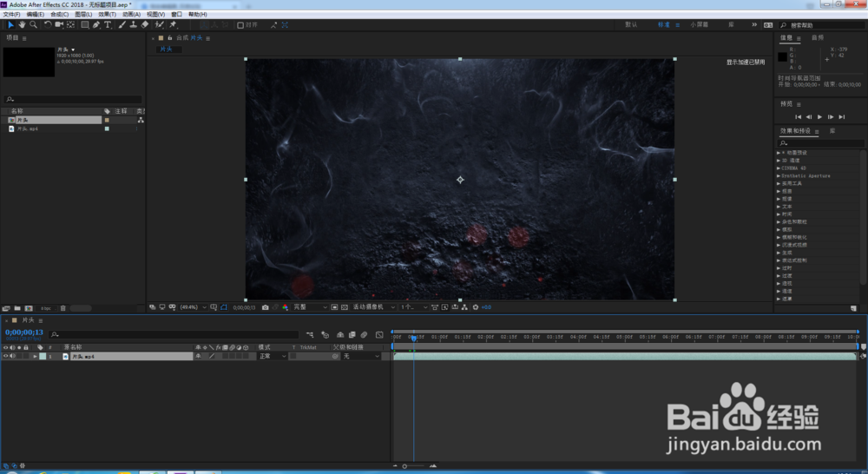Image resolution: width=868 pixels, height=474 pixels.
Task: Click the draft 3D icon in timeline
Action: tap(325, 334)
